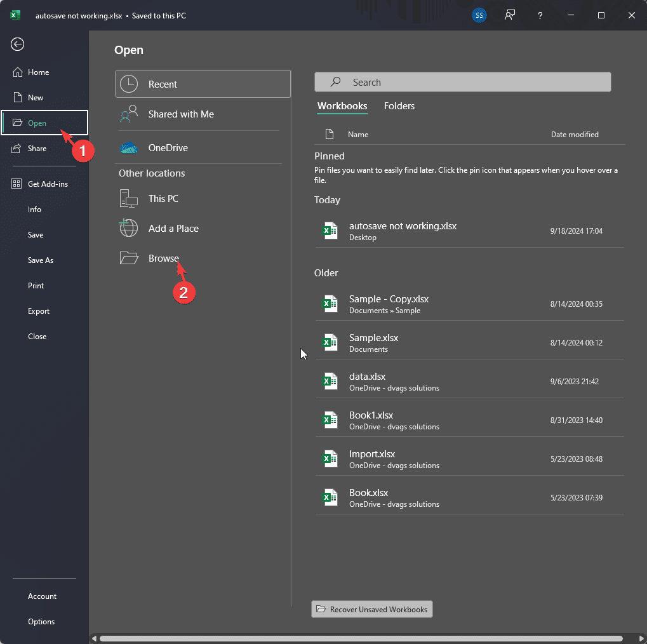
Task: Switch to the Folders tab
Action: coord(399,106)
